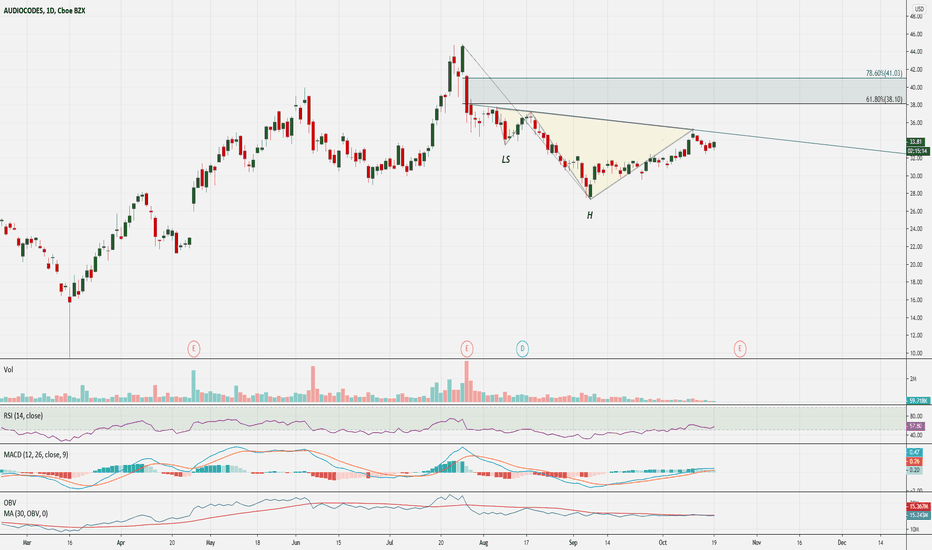Image resolution: width=932 pixels, height=550 pixels.
Task: Click the Apr label on time axis
Action: pyautogui.click(x=121, y=542)
